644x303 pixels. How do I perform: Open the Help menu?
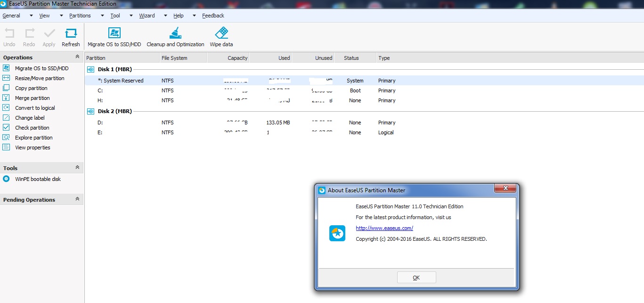coord(178,16)
